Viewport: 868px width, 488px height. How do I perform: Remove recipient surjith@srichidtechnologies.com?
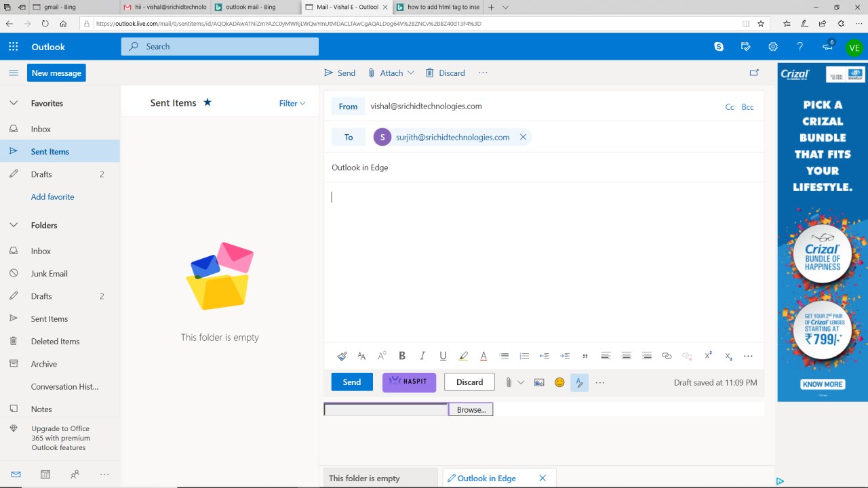point(523,137)
